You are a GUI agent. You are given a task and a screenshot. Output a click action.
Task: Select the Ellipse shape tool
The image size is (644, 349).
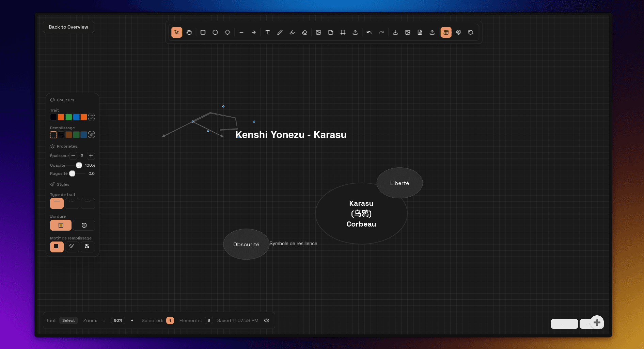215,32
